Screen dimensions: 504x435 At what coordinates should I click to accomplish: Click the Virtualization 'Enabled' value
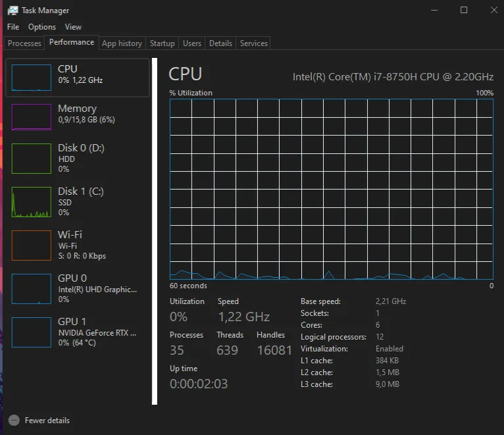pos(390,349)
